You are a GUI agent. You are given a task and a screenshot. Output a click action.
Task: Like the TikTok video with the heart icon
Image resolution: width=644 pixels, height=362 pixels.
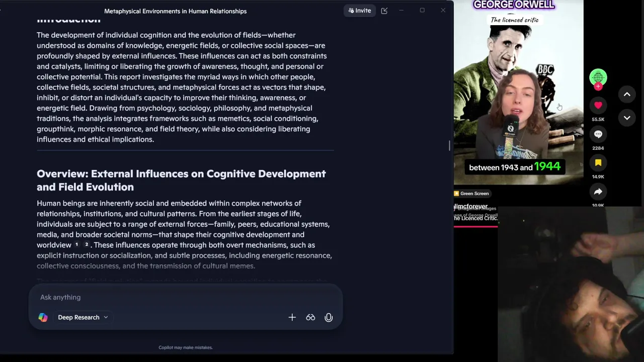point(598,105)
